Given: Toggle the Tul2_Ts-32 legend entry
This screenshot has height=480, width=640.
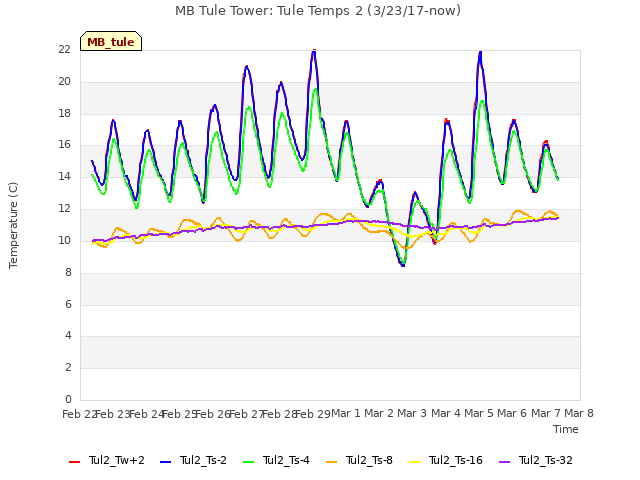Looking at the screenshot, I should click(536, 461).
